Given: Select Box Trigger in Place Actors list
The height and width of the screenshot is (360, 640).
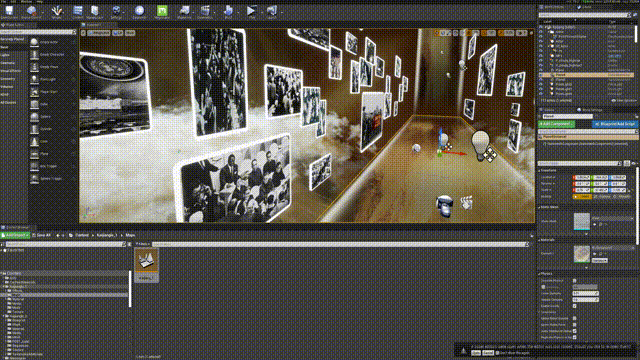Looking at the screenshot, I should pyautogui.click(x=53, y=166).
